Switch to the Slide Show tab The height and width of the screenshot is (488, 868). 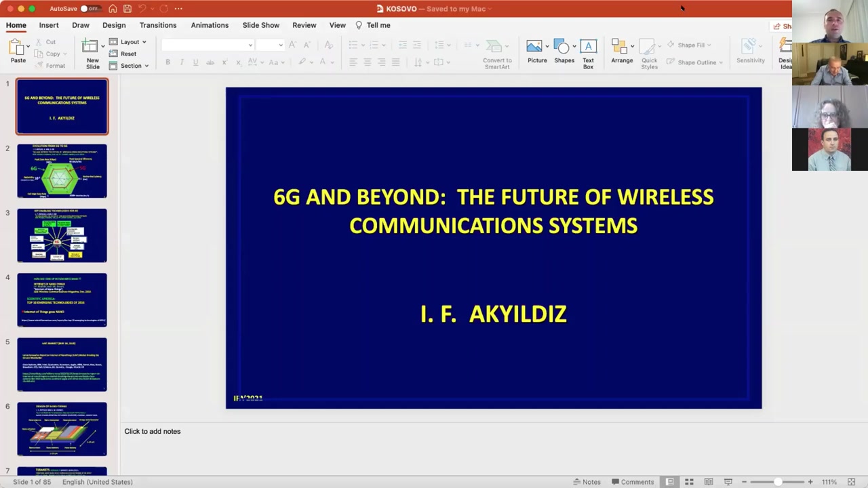point(261,25)
